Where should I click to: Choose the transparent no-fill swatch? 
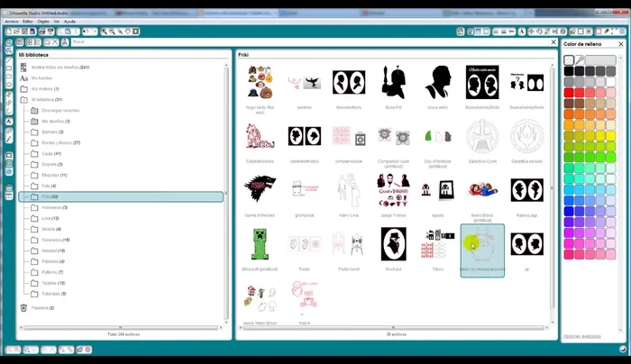pyautogui.click(x=569, y=59)
